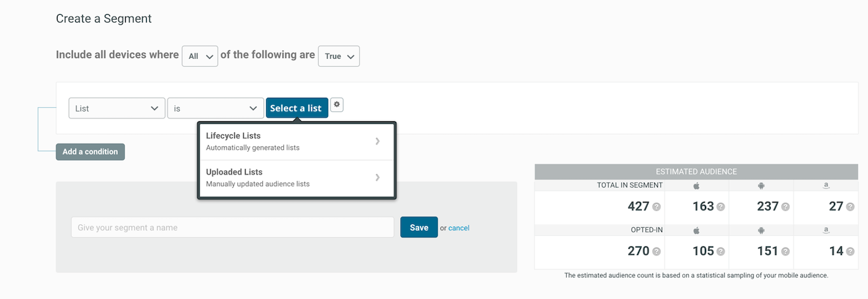Open the 'List' criteria dropdown

(117, 108)
